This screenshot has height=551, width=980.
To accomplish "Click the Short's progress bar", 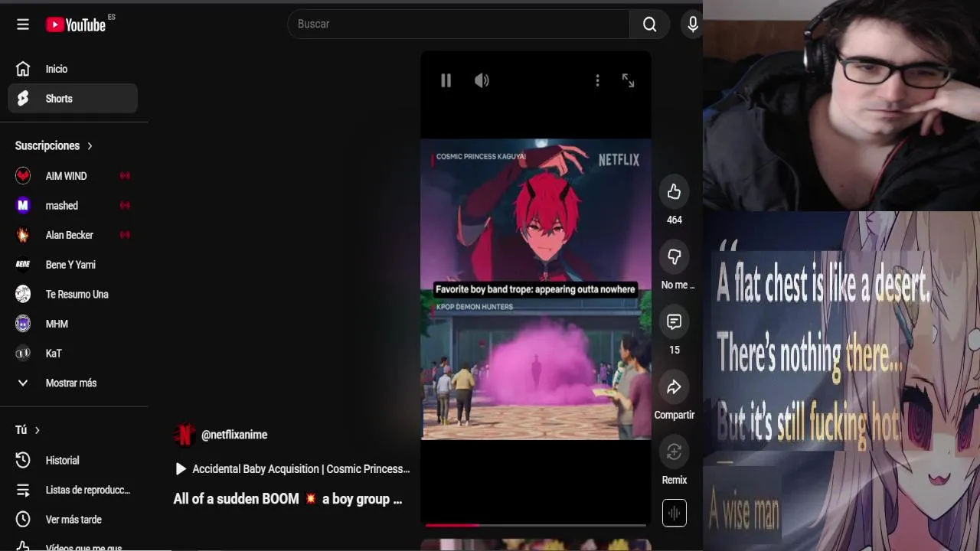I will (x=536, y=525).
